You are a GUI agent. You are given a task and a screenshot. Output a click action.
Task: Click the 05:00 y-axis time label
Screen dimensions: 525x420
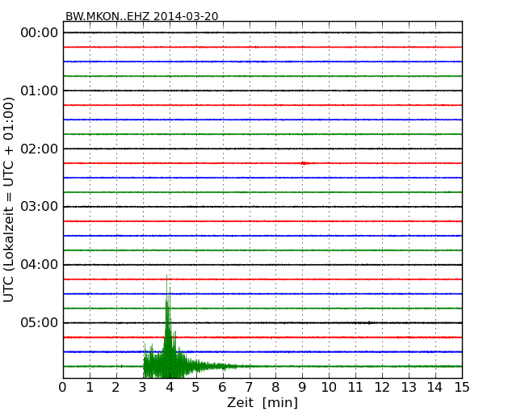[40, 322]
